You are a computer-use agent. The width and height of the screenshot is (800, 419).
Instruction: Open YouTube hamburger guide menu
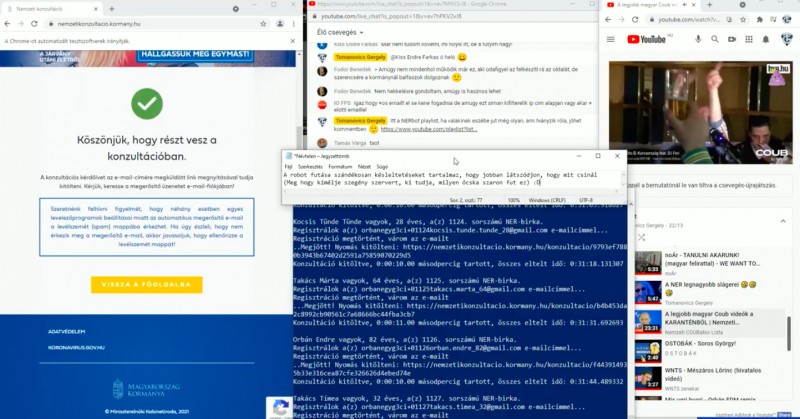(612, 39)
